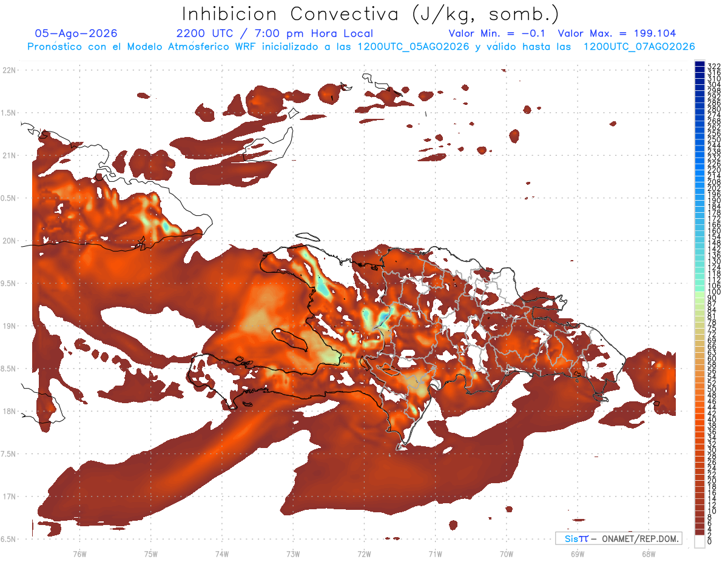728x562 pixels.
Task: Select the "71W" longitude label
Action: 435,554
